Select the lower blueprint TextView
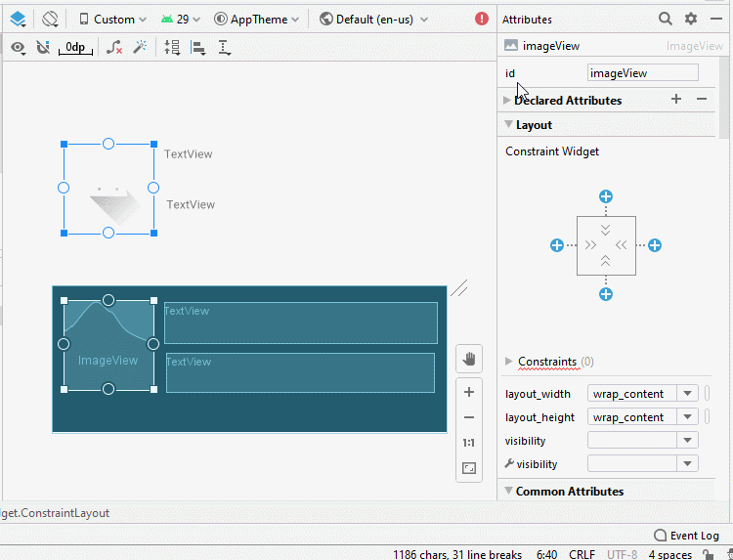This screenshot has width=733, height=560. pos(301,372)
